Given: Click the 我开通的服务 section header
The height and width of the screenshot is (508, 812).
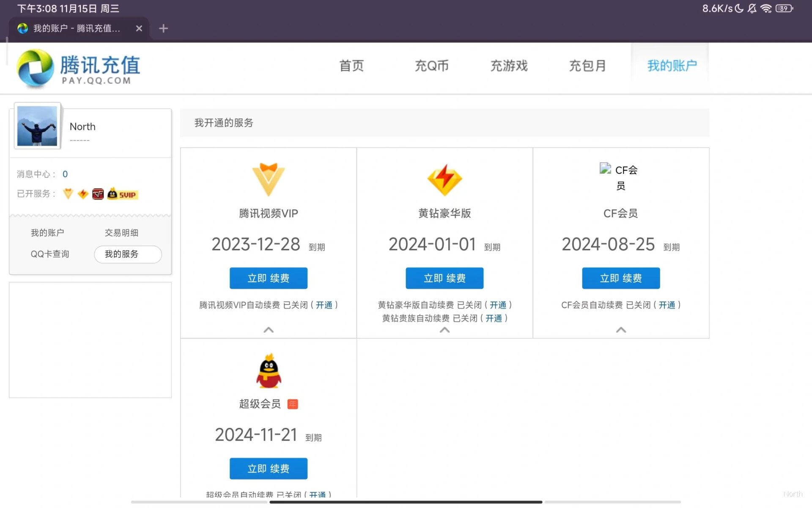Looking at the screenshot, I should (444, 123).
